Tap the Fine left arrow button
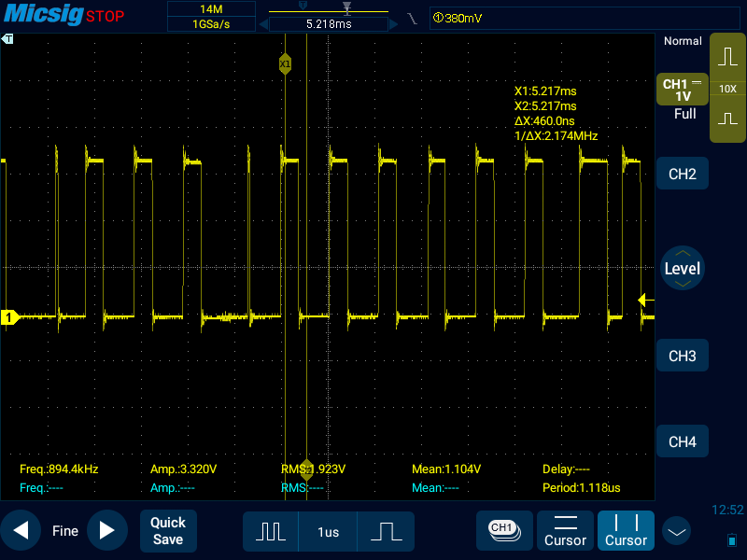Viewport: 747px width, 560px height. [21, 530]
